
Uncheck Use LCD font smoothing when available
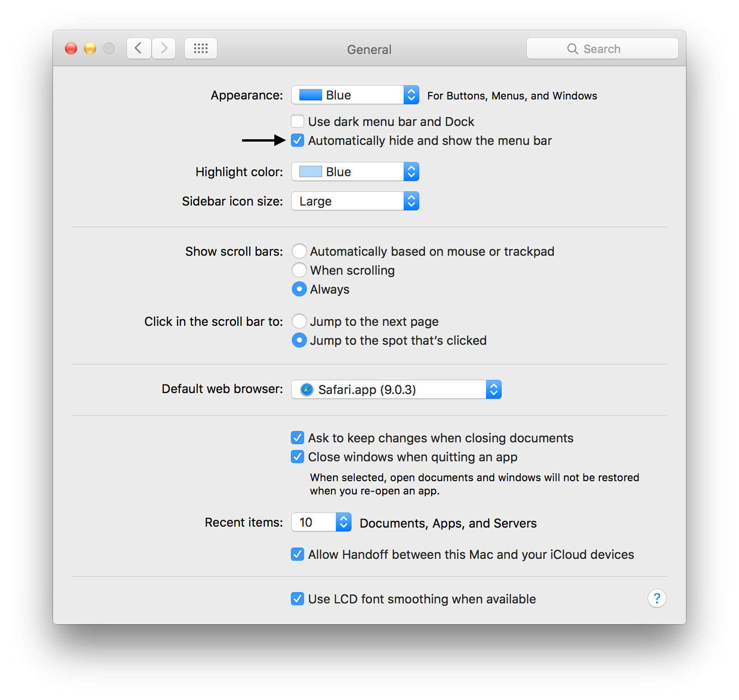tap(297, 599)
